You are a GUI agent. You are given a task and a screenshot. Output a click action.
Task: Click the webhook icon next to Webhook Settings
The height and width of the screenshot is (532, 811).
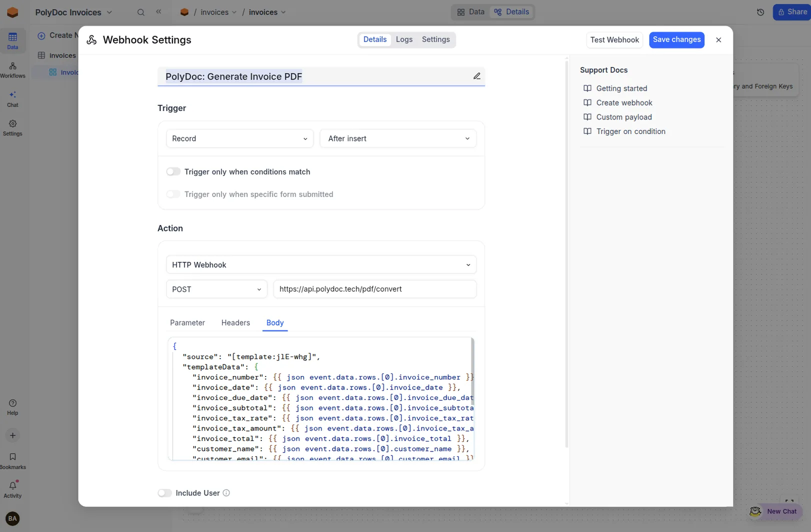tap(91, 40)
